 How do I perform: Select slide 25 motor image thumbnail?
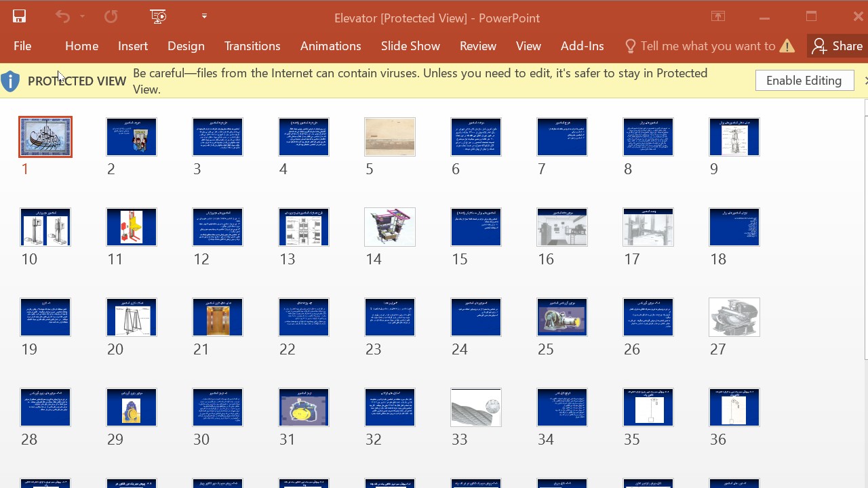click(562, 317)
